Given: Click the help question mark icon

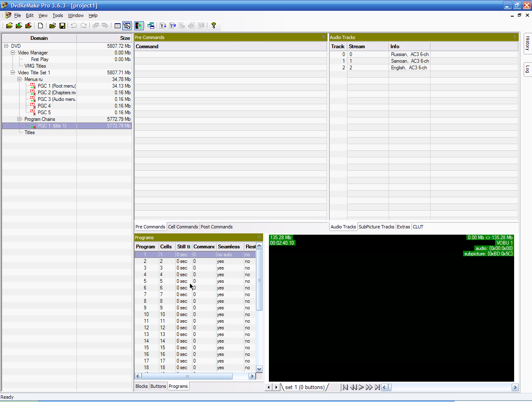Looking at the screenshot, I should (214, 25).
